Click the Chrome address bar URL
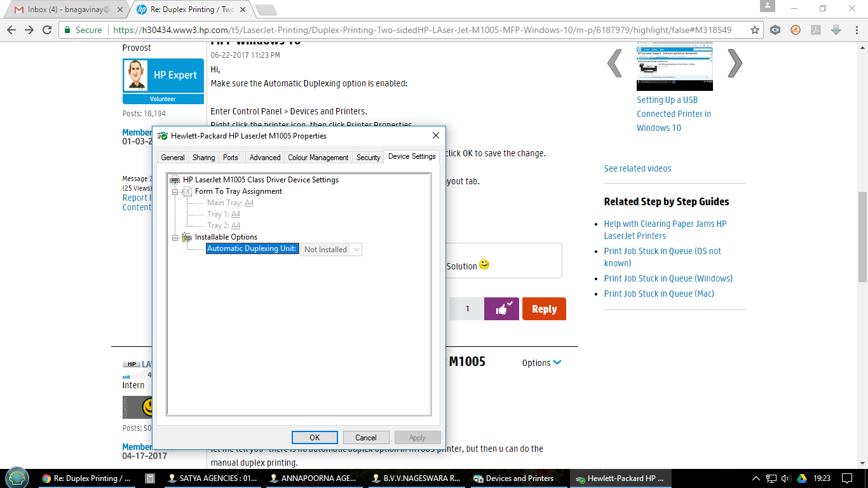The image size is (868, 488). click(422, 30)
